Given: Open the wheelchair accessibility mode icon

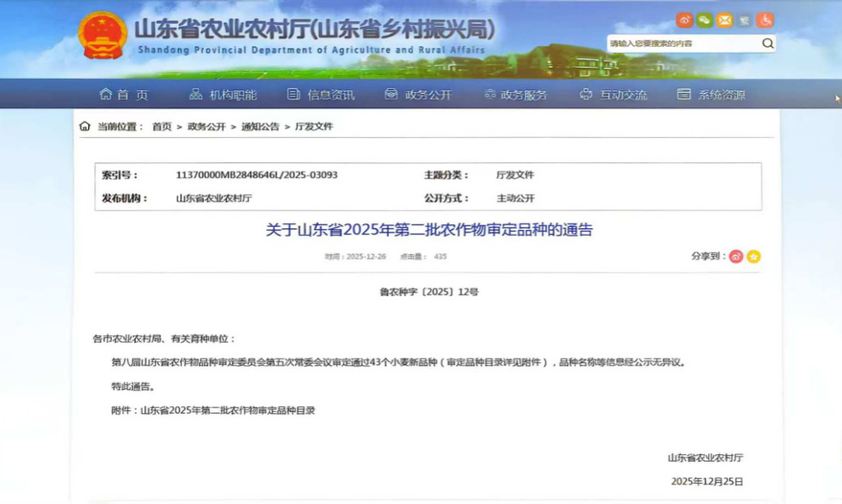Looking at the screenshot, I should coord(764,20).
